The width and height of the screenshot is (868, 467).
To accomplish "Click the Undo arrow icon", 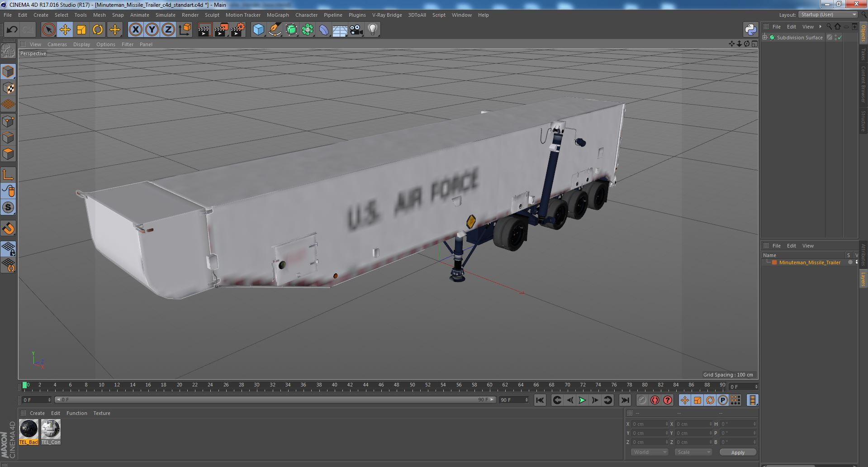I will 12,30.
